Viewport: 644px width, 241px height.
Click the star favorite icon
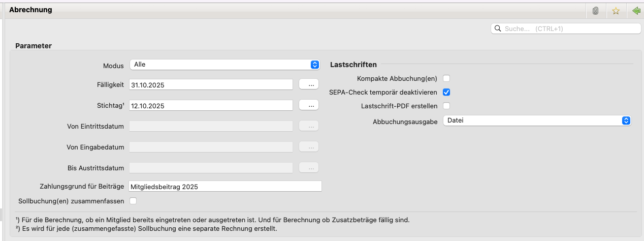(x=616, y=11)
